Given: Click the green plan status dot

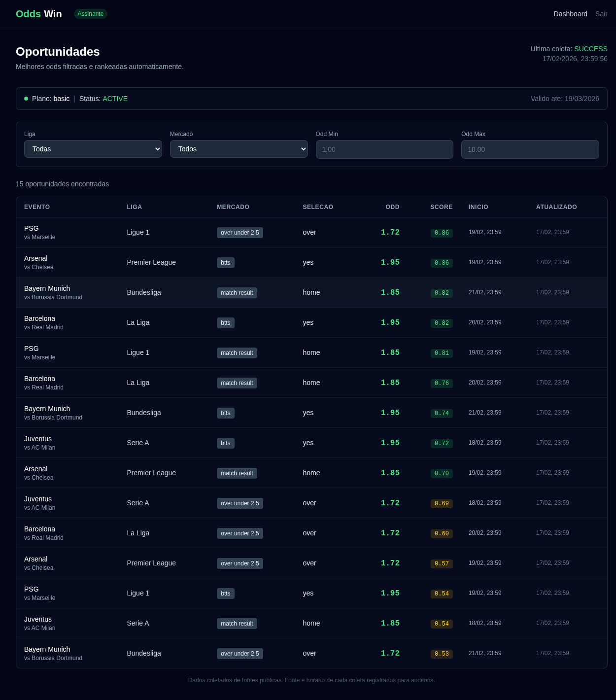Looking at the screenshot, I should tap(26, 99).
